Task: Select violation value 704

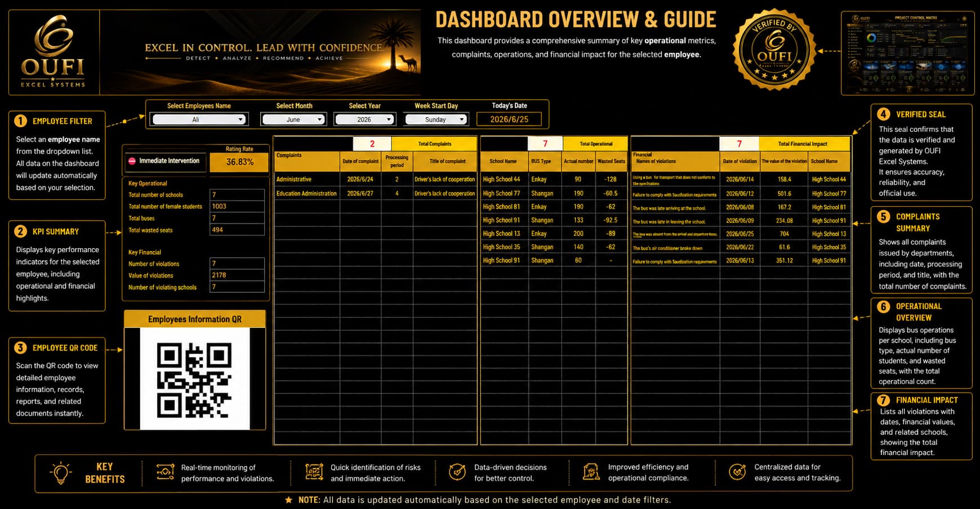Action: 785,234
